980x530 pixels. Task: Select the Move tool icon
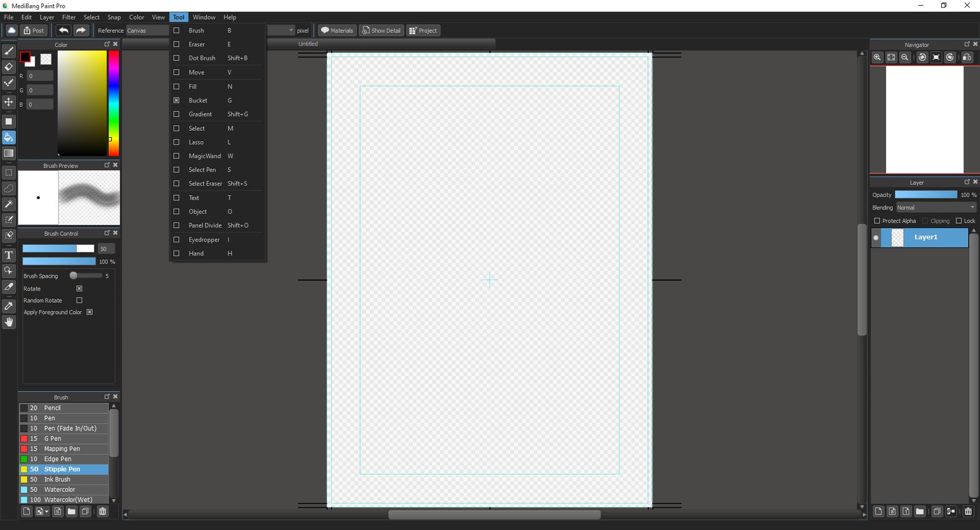(x=9, y=102)
